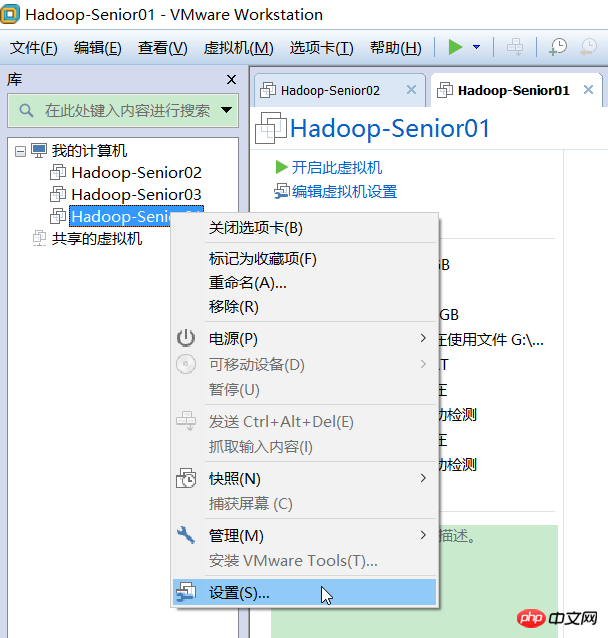The width and height of the screenshot is (608, 638).
Task: Click the VM icon beside Hadoop-Senior02 in tree
Action: click(58, 173)
